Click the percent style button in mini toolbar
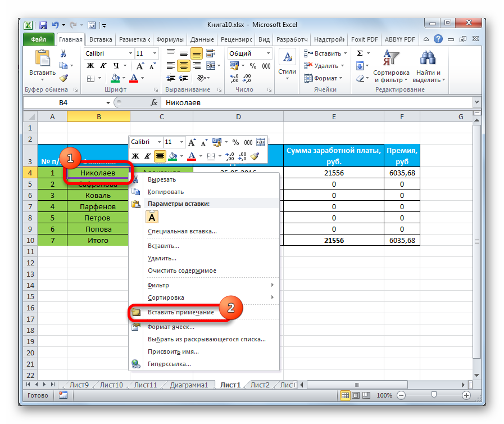Screen dimensions: 504x424 (x=235, y=142)
